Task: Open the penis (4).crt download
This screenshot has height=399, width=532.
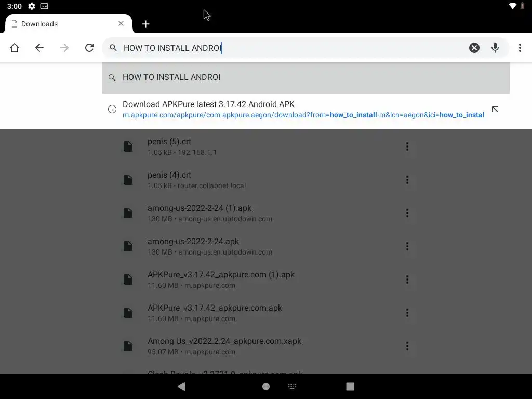Action: [169, 175]
